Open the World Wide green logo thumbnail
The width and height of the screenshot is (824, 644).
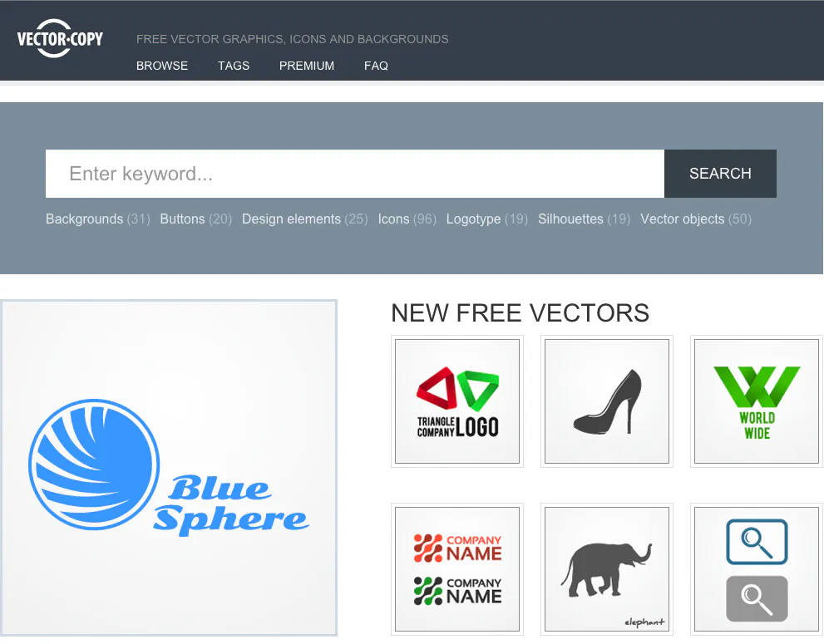coord(756,401)
